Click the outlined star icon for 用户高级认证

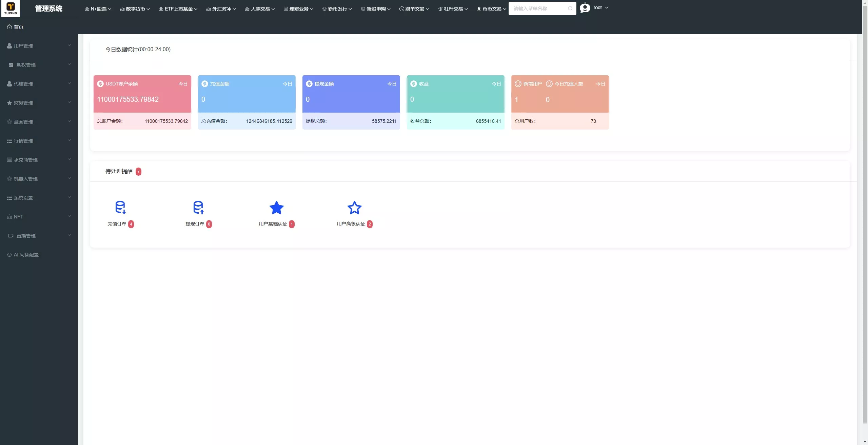tap(354, 208)
